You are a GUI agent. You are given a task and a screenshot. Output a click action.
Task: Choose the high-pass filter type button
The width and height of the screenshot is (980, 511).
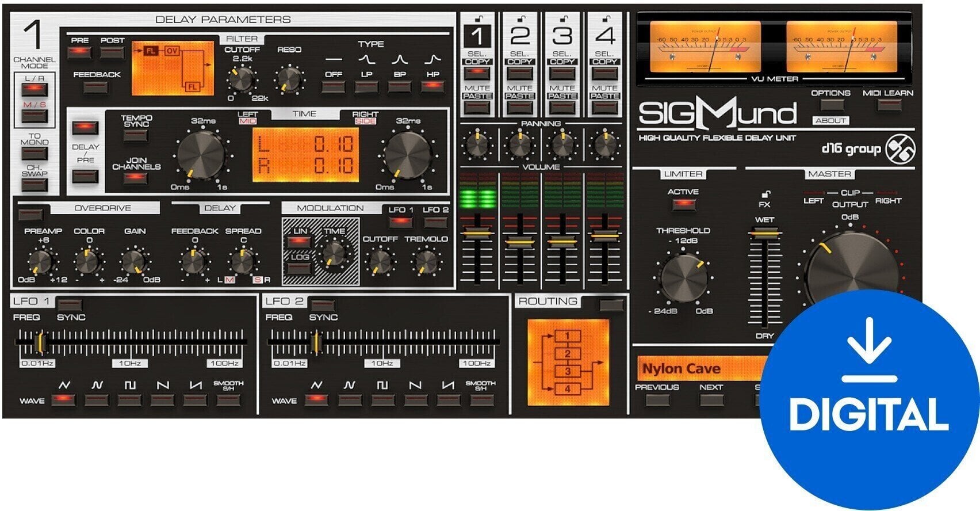point(432,87)
